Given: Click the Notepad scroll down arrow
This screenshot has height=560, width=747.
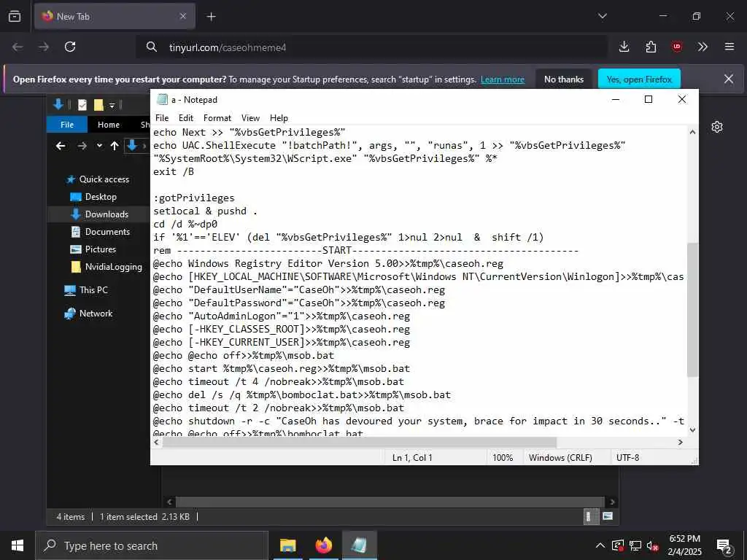Looking at the screenshot, I should (x=692, y=429).
